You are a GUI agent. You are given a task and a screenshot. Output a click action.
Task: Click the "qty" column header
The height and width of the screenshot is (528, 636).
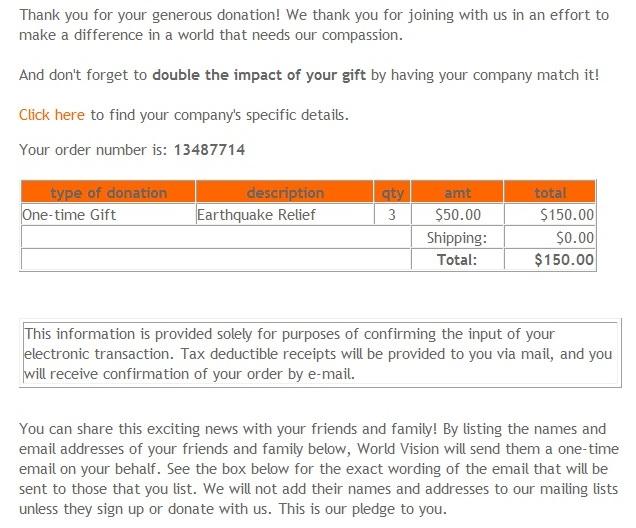[391, 193]
